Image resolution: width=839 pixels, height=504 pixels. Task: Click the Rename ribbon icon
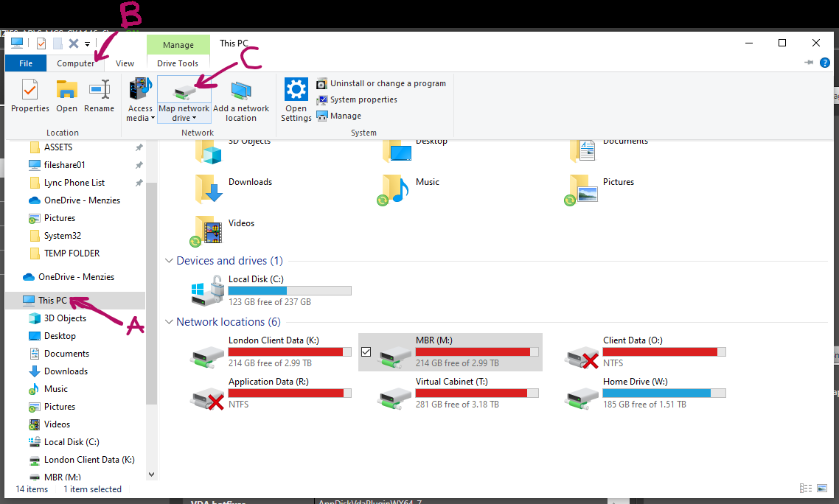99,97
